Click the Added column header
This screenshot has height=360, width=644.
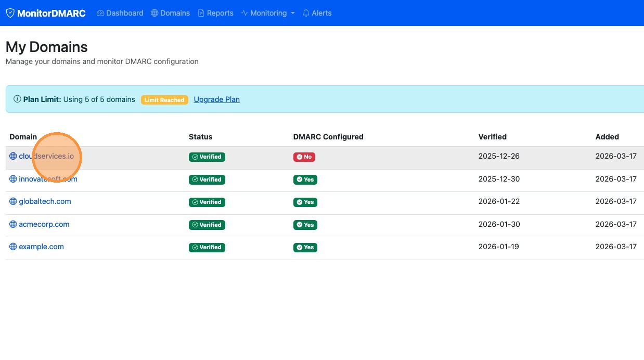pos(607,137)
